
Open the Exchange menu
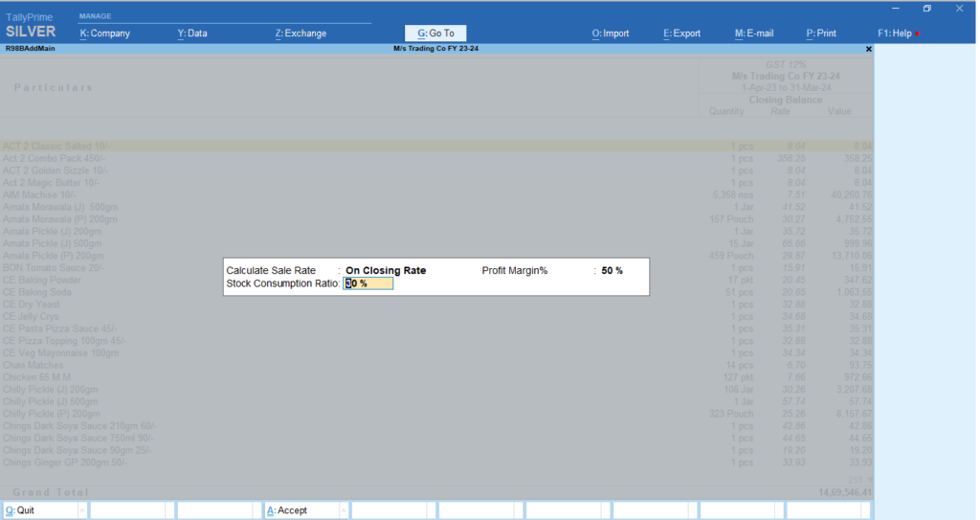(x=301, y=34)
